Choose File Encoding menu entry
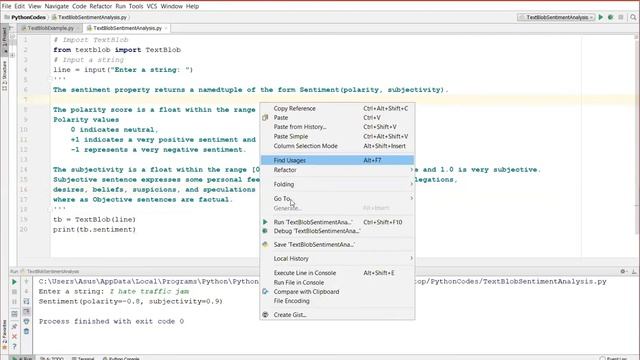This screenshot has width=640, height=360. click(338, 301)
